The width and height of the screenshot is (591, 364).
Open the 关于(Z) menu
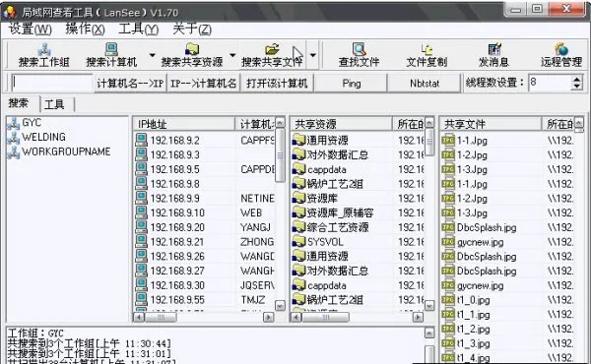(192, 29)
